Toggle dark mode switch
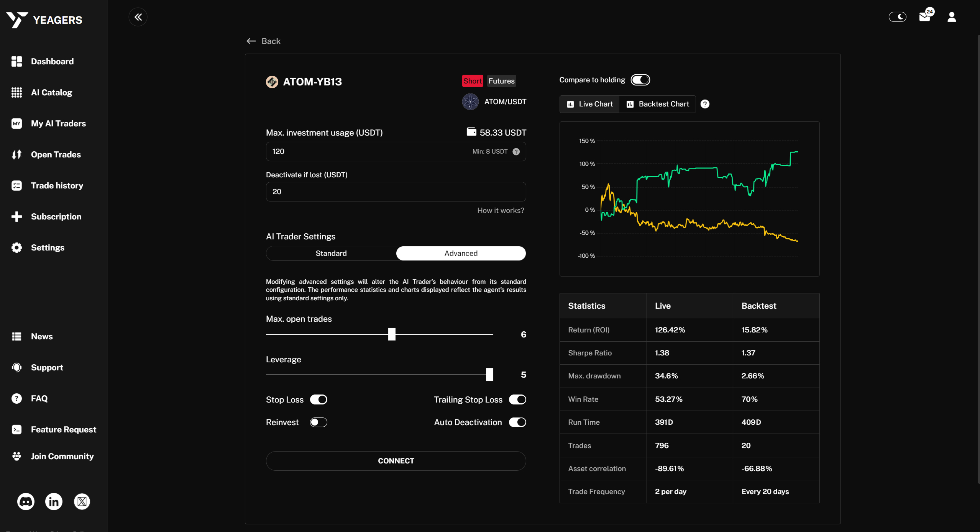This screenshot has height=532, width=980. (898, 17)
